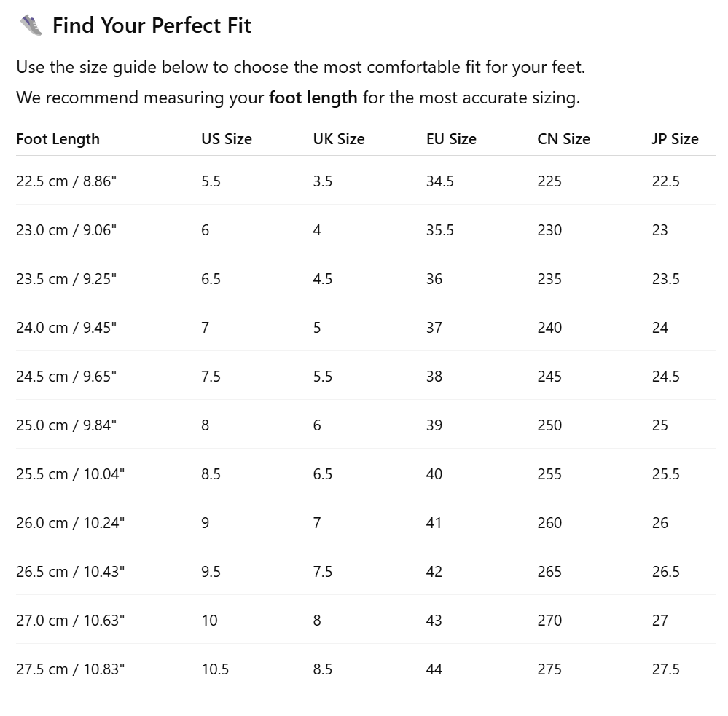Click the EU size 34.5 cell
The image size is (728, 716).
tap(440, 181)
